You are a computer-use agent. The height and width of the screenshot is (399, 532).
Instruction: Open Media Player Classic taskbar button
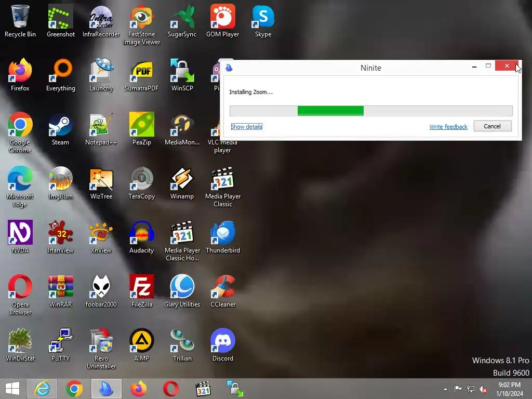pos(203,389)
